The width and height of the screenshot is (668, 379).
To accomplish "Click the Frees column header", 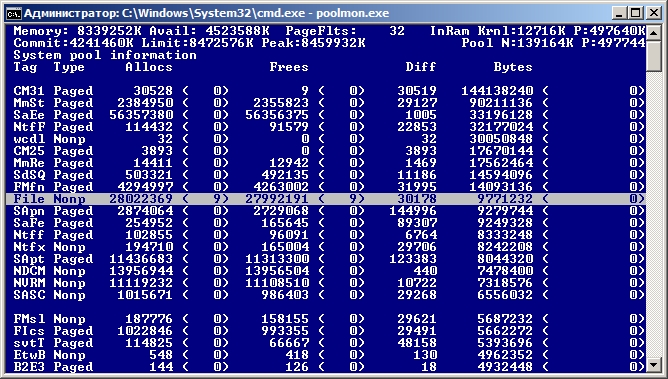I will [x=289, y=67].
